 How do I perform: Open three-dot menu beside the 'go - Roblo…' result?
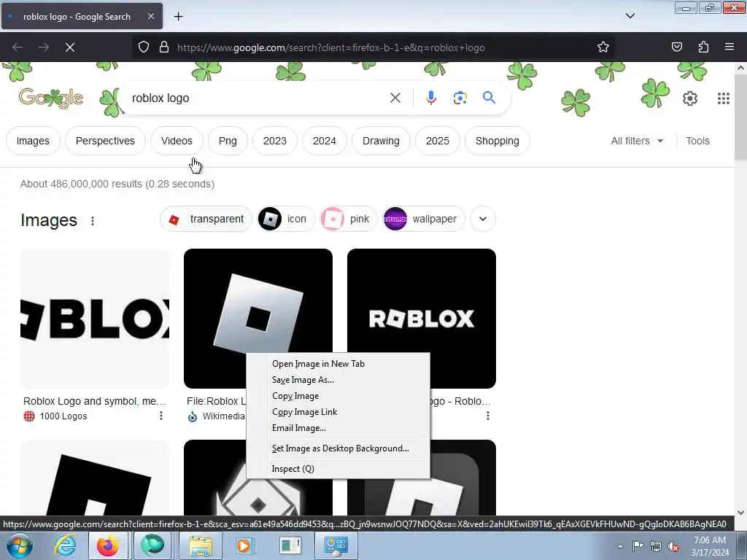488,416
